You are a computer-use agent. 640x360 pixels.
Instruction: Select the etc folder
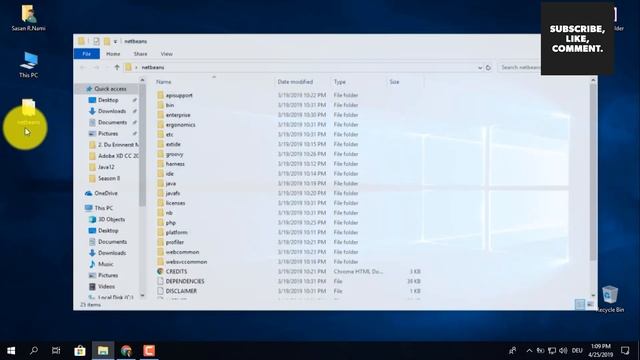(x=169, y=134)
